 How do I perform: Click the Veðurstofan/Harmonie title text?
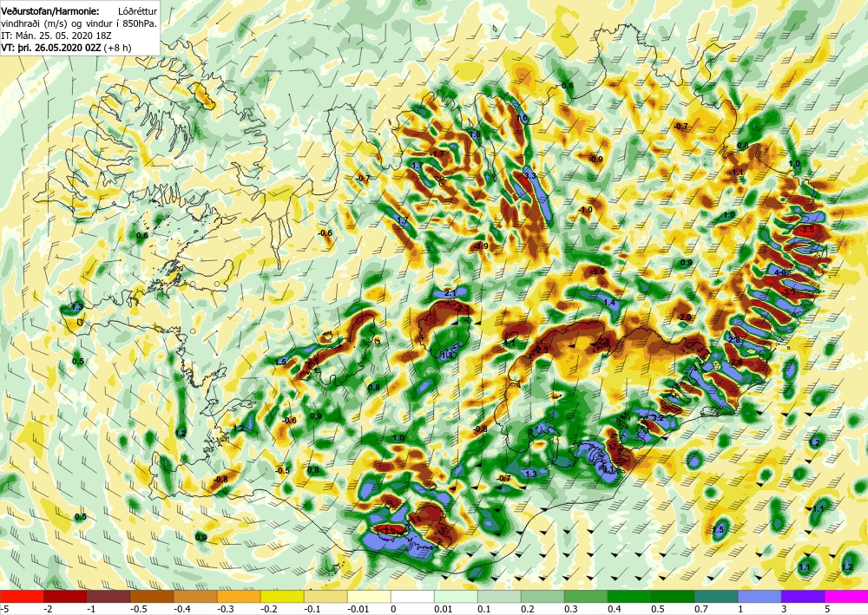point(50,11)
